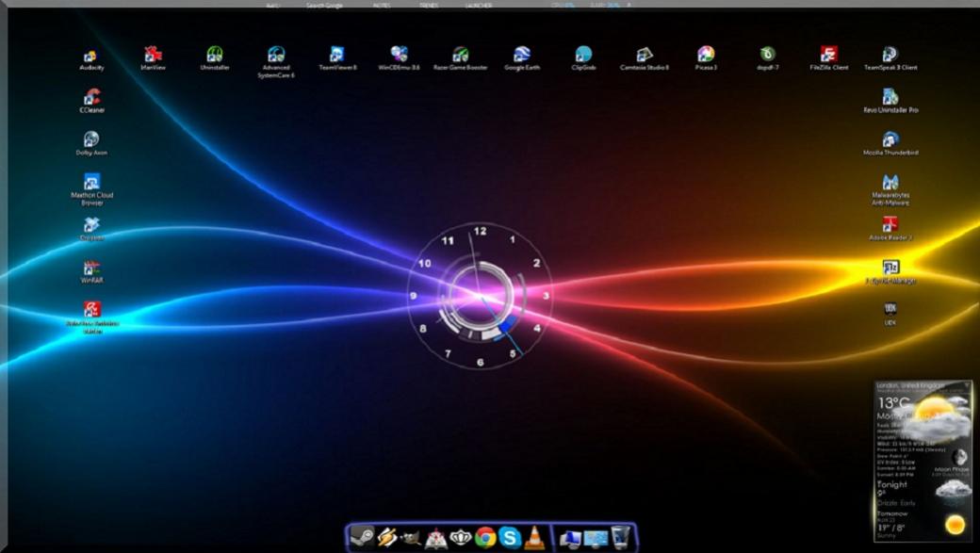This screenshot has width=980, height=553.
Task: Open the Audacity desktop shortcut
Action: click(x=90, y=57)
